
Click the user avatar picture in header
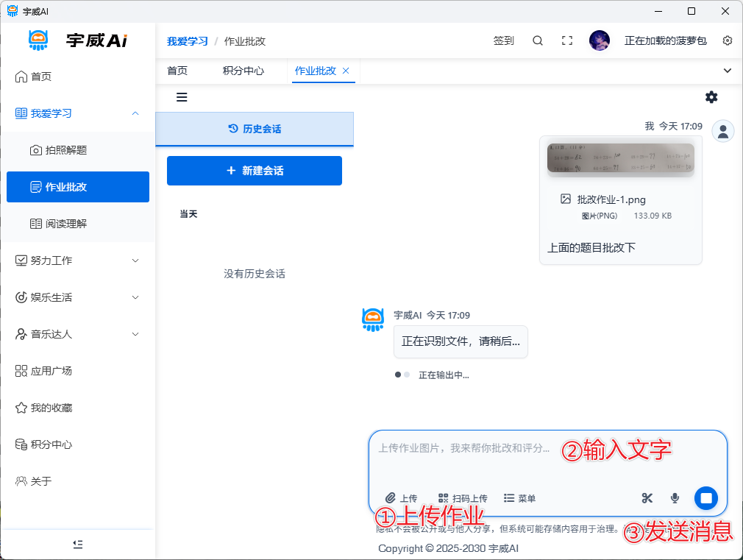600,41
